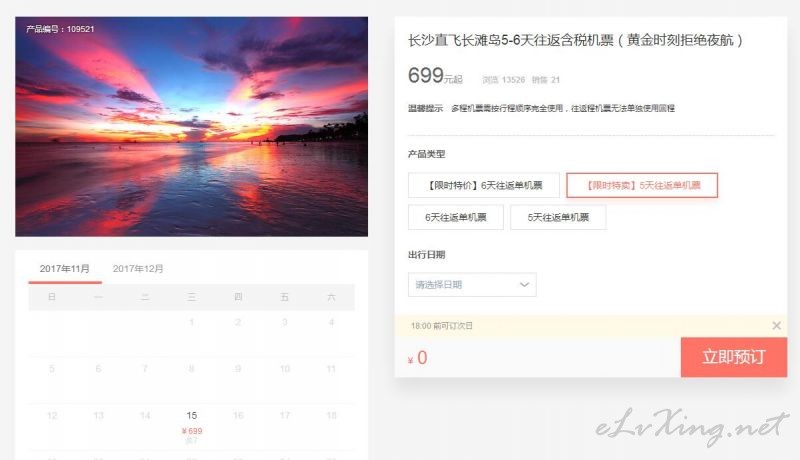This screenshot has width=800, height=460.
Task: Select 【限时特价】6天往返单机票 option
Action: click(x=484, y=185)
